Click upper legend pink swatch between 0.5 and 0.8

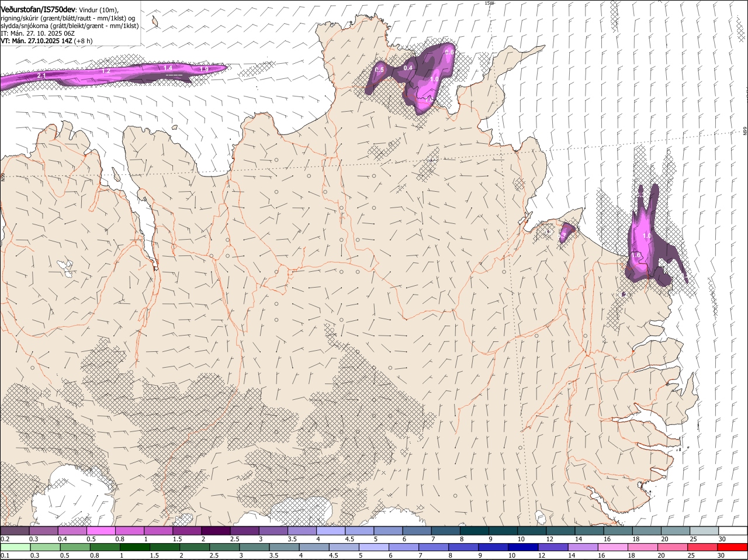click(101, 530)
